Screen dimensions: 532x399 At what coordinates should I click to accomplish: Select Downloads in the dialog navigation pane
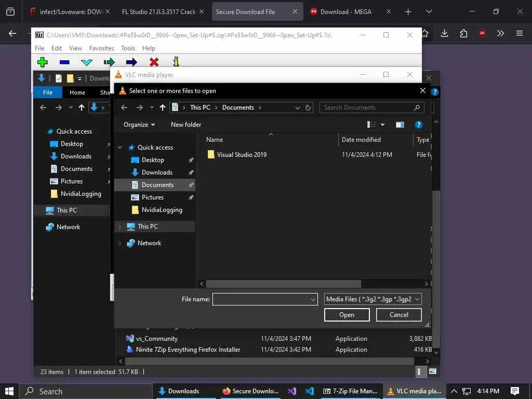[x=157, y=172]
